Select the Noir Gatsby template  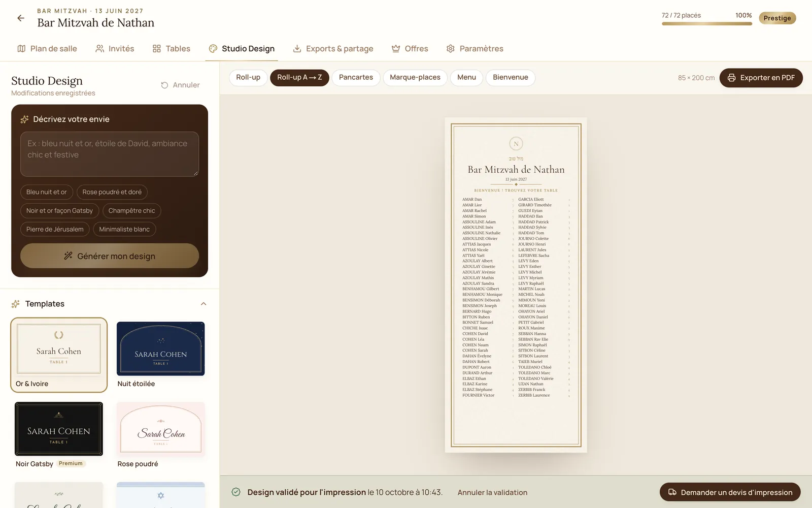point(59,435)
